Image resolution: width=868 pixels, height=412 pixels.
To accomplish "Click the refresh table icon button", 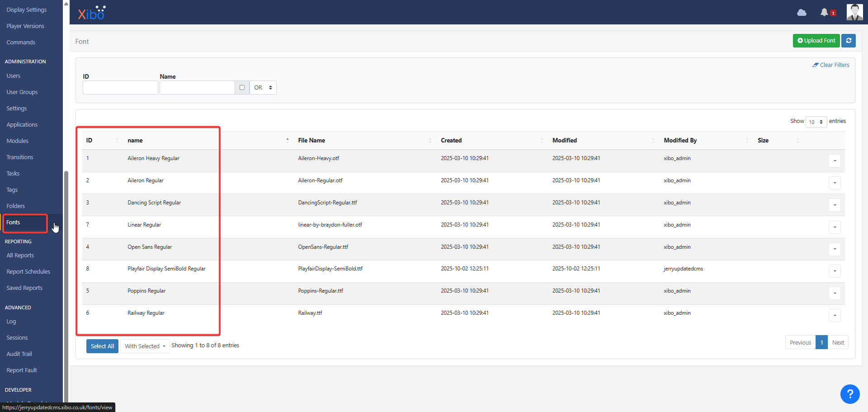I will point(849,41).
